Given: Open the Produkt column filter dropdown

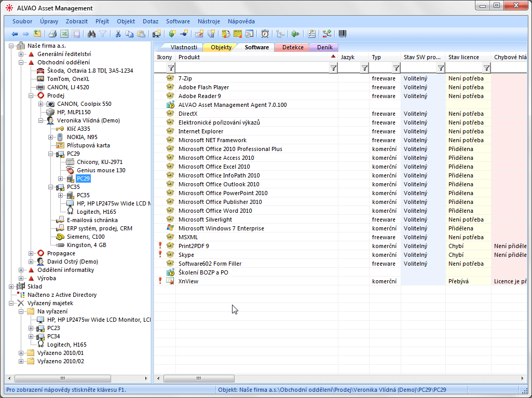Looking at the screenshot, I should 334,68.
